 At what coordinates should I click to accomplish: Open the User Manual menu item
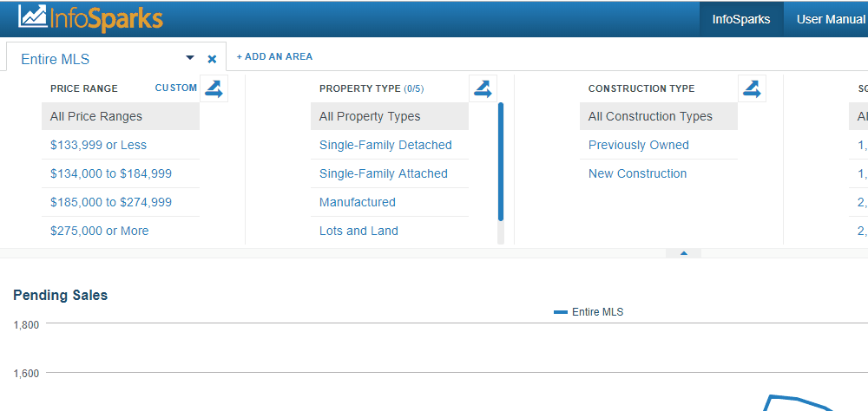click(x=830, y=19)
